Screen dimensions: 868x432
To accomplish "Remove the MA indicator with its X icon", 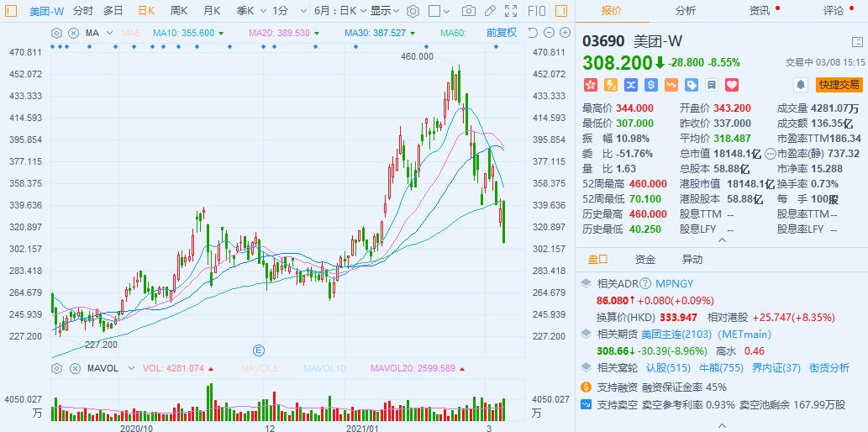I will 72,33.
